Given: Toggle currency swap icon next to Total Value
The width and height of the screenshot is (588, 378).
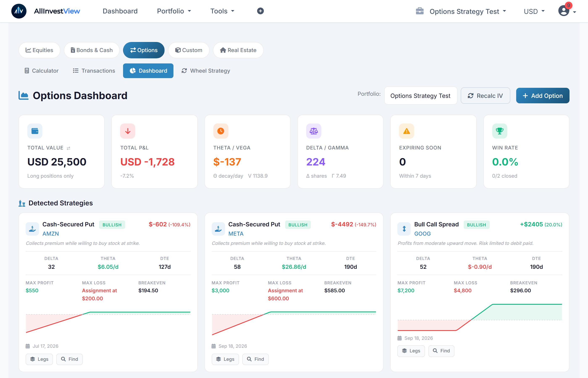Looking at the screenshot, I should tap(68, 148).
